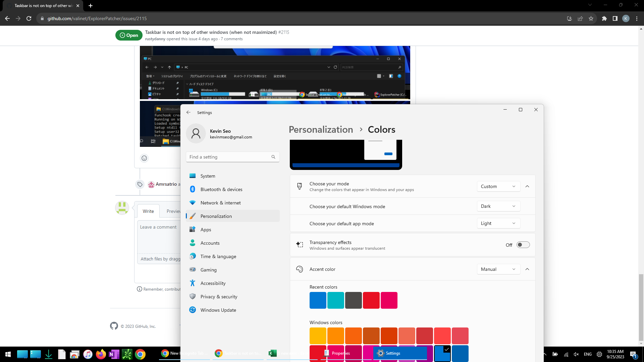
Task: Open Accessibility settings
Action: (213, 283)
